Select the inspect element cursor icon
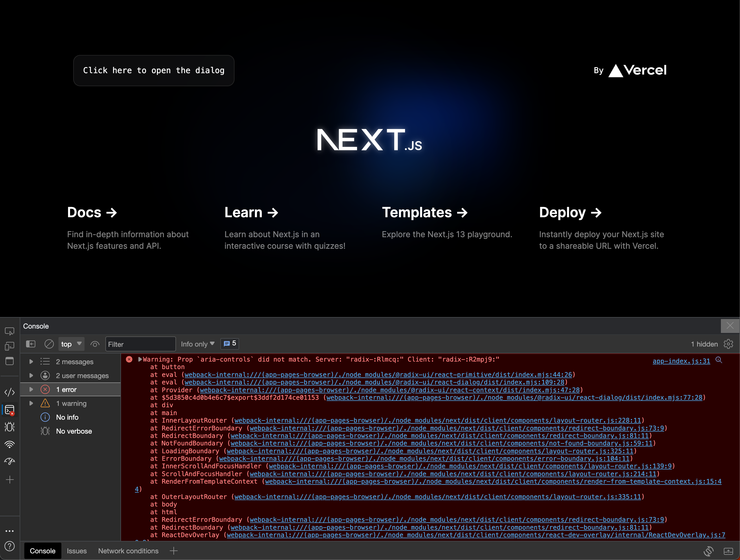Viewport: 740px width, 560px height. (x=10, y=331)
